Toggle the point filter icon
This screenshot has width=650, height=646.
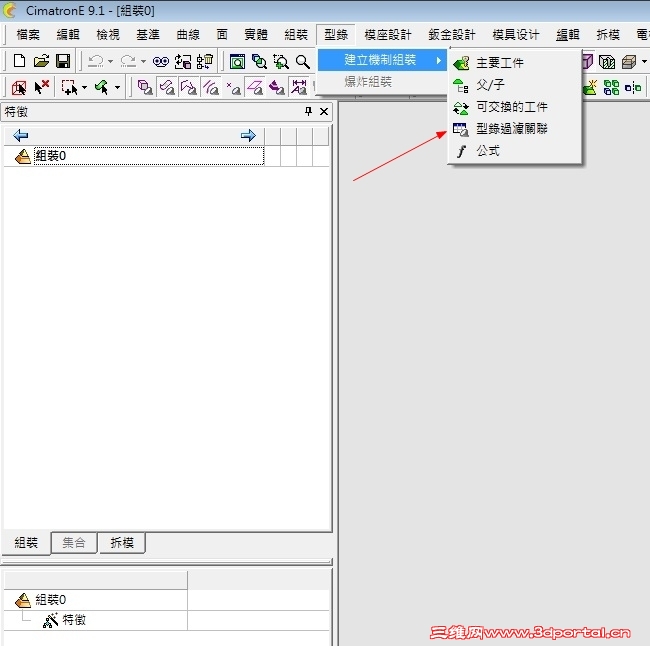coord(233,87)
